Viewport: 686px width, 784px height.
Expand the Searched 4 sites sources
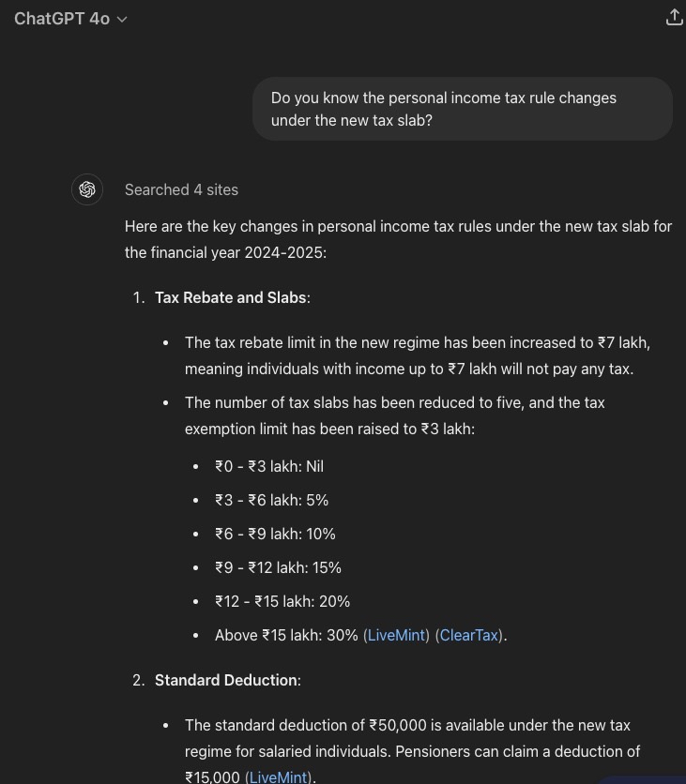pyautogui.click(x=181, y=189)
